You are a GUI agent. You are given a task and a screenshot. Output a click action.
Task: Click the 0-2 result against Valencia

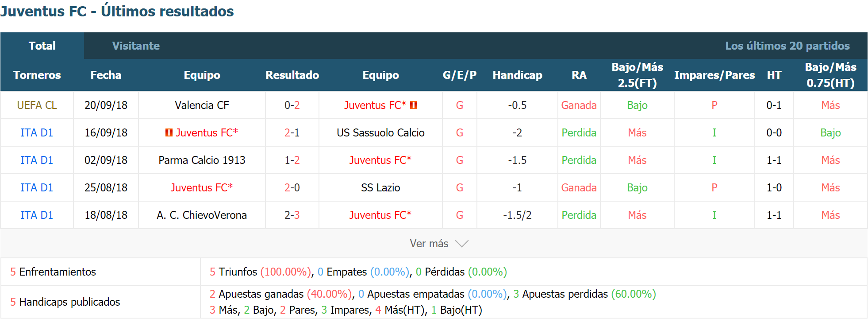point(292,105)
